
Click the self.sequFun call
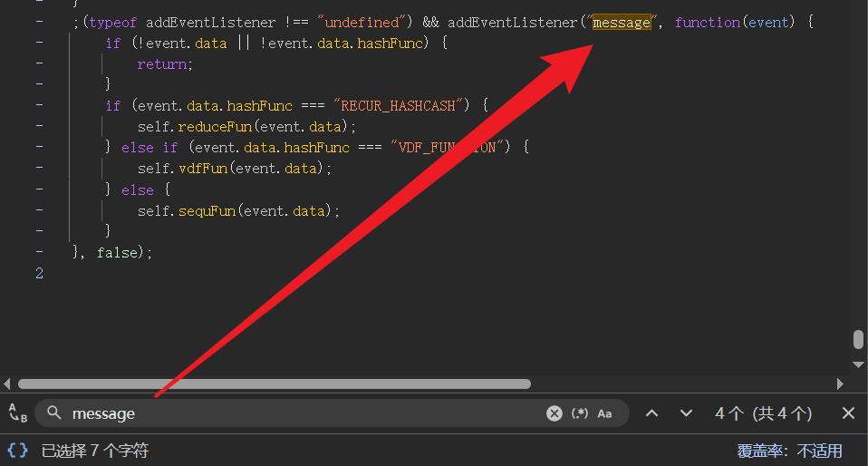pos(238,211)
